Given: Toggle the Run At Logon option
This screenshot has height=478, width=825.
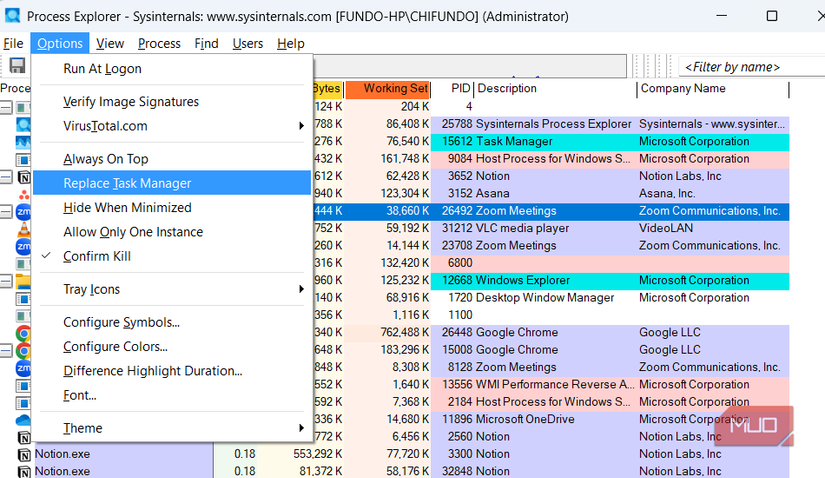Looking at the screenshot, I should click(172, 68).
